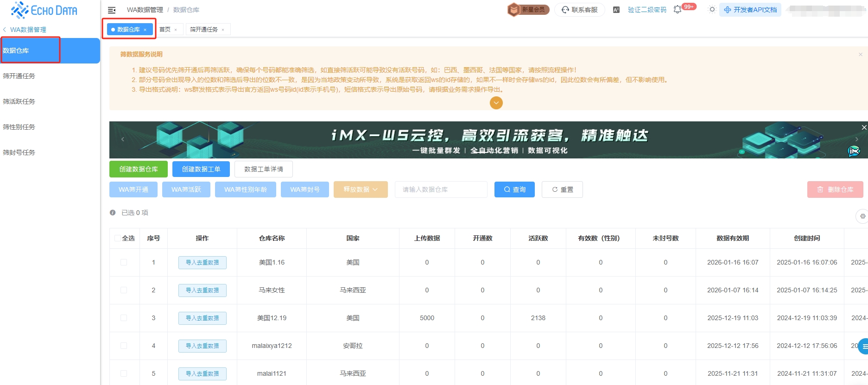Viewport: 868px width, 385px height.
Task: Click the 数据有效期 column header
Action: [733, 238]
